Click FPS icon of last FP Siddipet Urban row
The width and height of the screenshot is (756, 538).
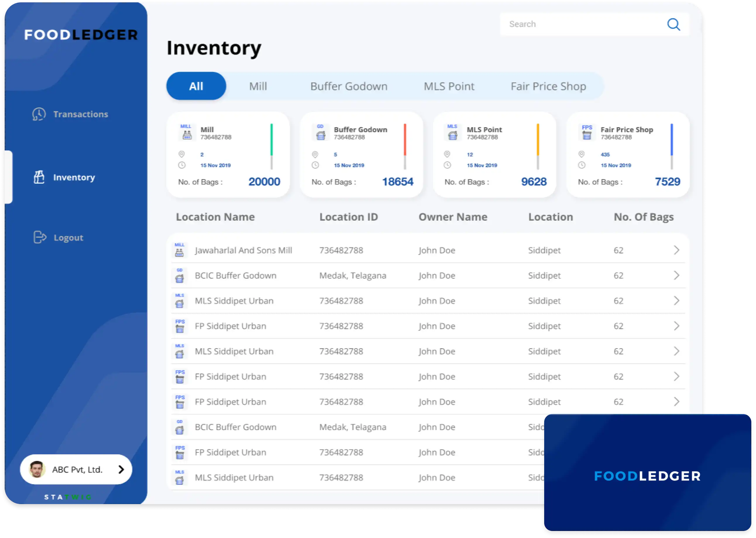(x=180, y=453)
